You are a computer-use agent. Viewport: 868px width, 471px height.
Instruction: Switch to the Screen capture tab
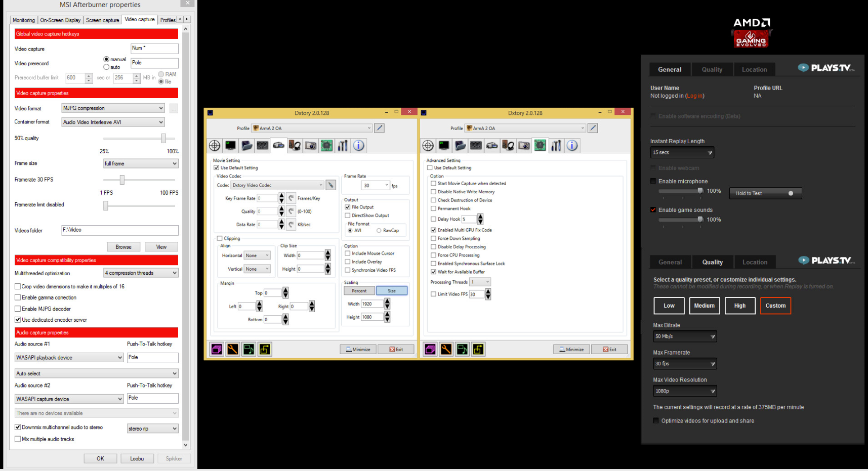tap(102, 20)
